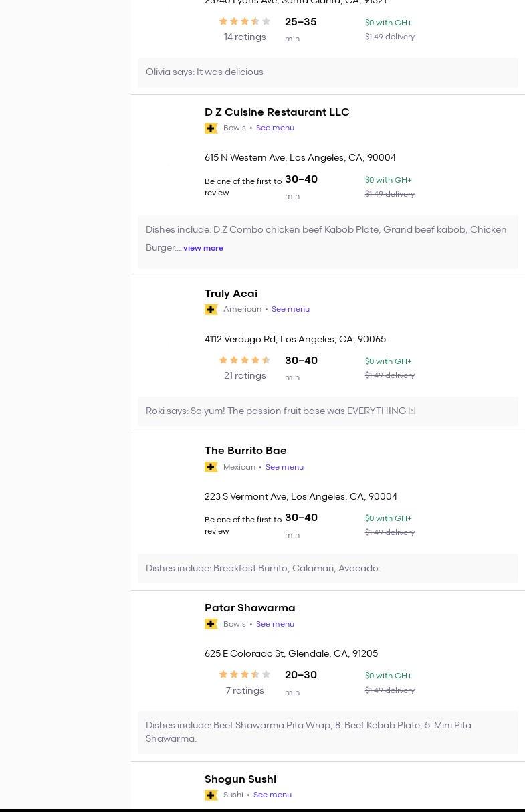525x812 pixels.
Task: Click GH+ badge icon under Patar Shawarma
Action: click(211, 624)
